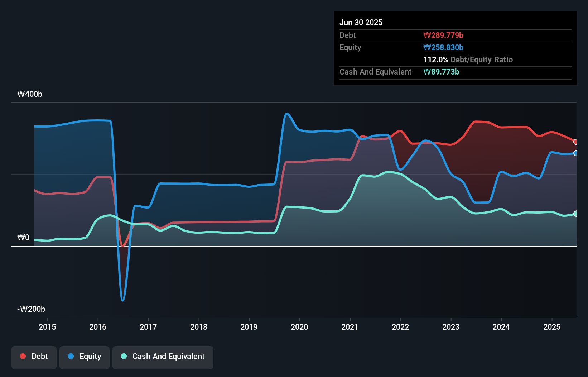
Task: Click the teal Cash And Equivalent legend dot
Action: click(x=123, y=356)
